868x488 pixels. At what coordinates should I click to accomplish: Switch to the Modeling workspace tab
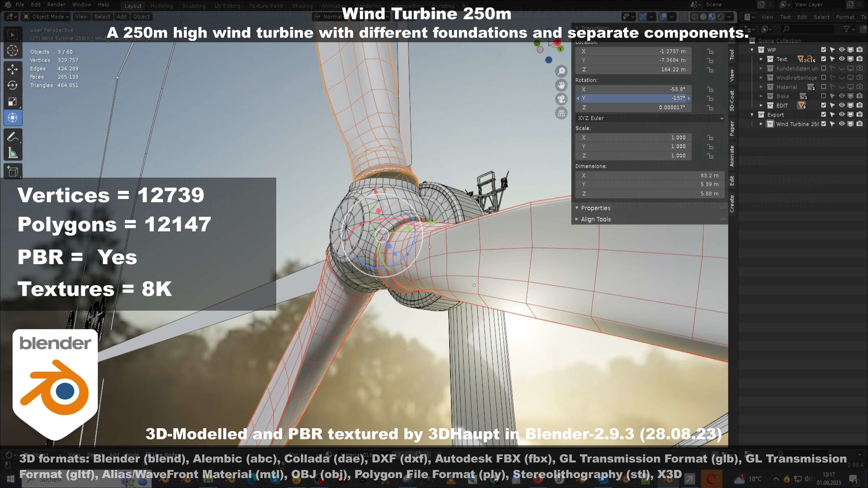[x=161, y=6]
